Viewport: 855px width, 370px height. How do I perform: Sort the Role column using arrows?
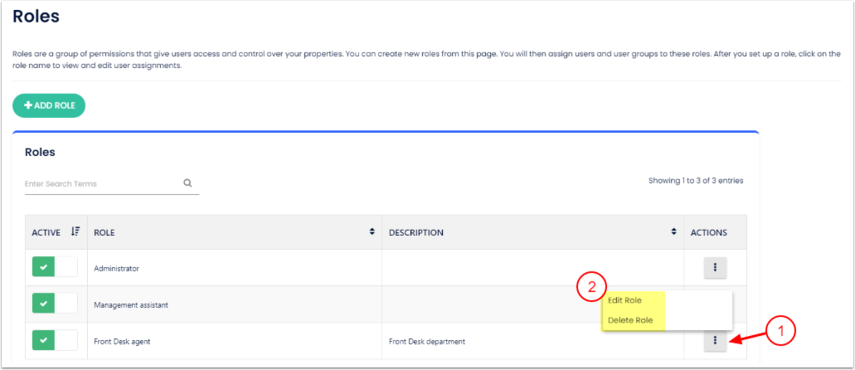[372, 232]
